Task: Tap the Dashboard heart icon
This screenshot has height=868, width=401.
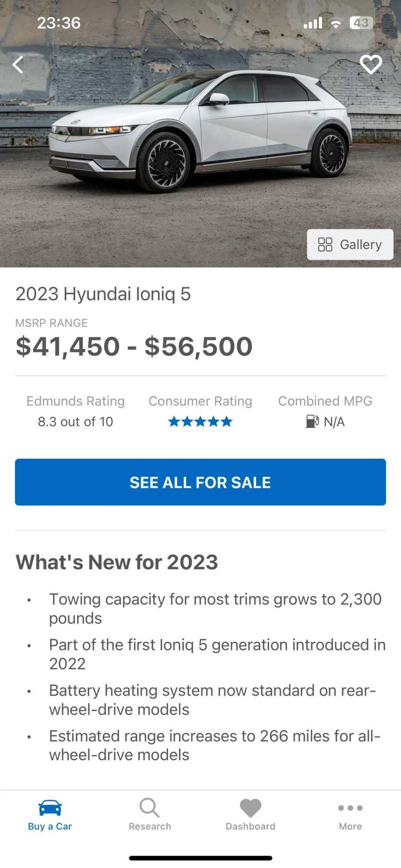Action: point(250,807)
